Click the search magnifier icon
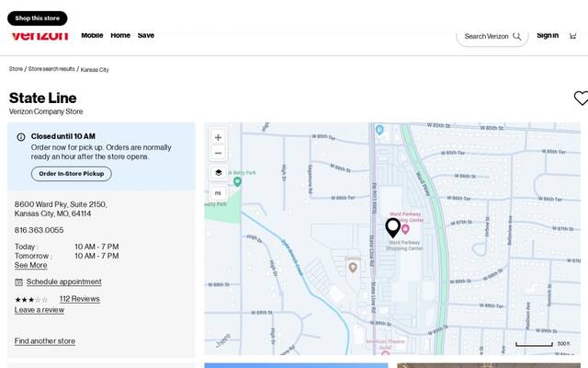The image size is (588, 368). pos(516,37)
